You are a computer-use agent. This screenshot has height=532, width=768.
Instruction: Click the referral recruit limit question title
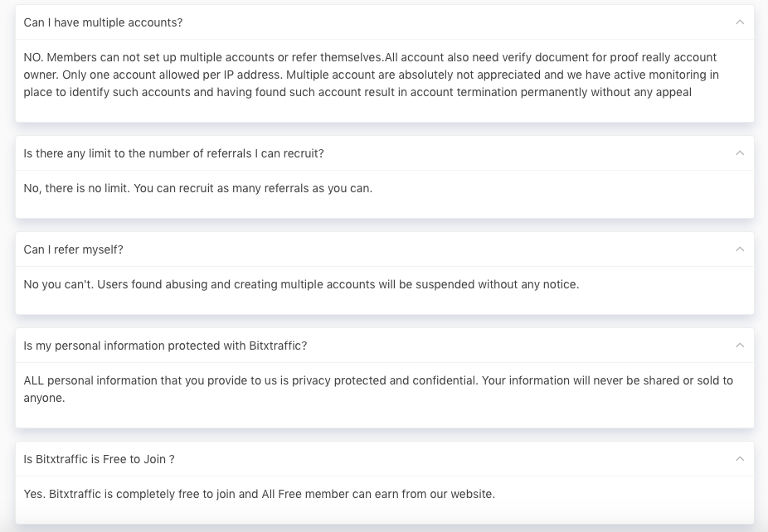click(x=173, y=153)
